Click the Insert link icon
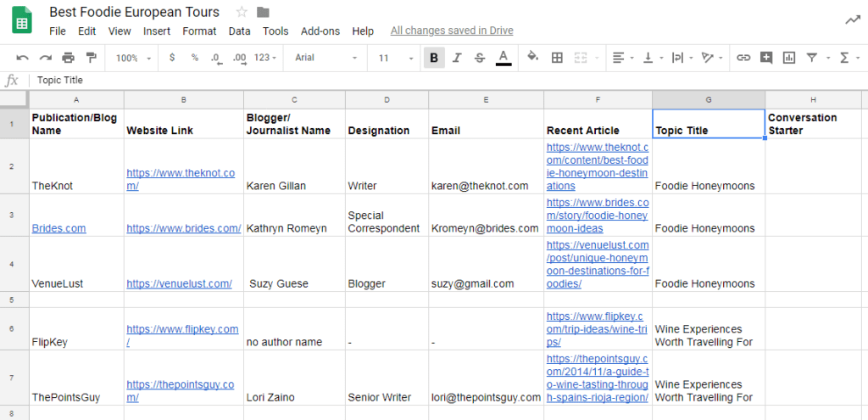The height and width of the screenshot is (420, 868). tap(743, 58)
